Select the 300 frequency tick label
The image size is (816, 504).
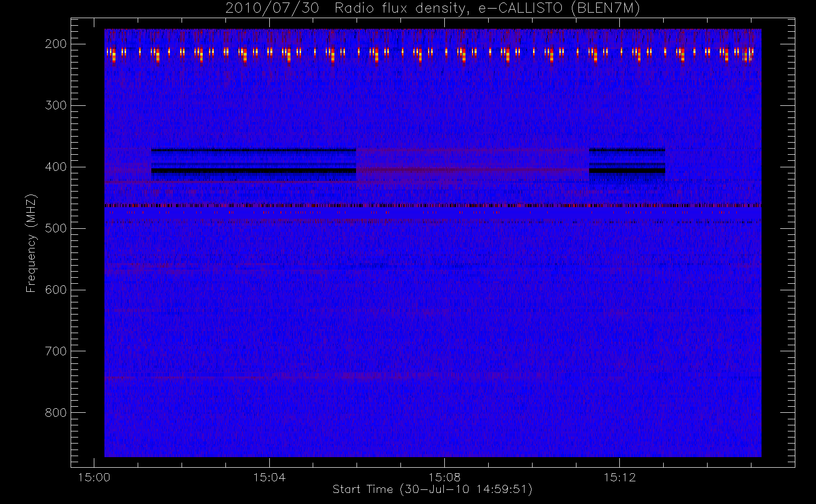click(x=56, y=105)
